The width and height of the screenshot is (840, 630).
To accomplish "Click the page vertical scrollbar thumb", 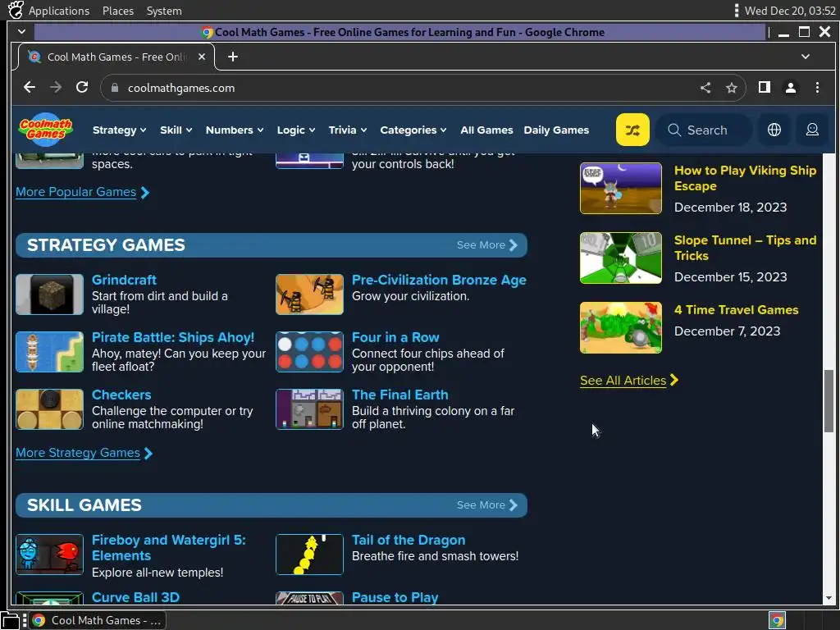I will click(x=829, y=400).
